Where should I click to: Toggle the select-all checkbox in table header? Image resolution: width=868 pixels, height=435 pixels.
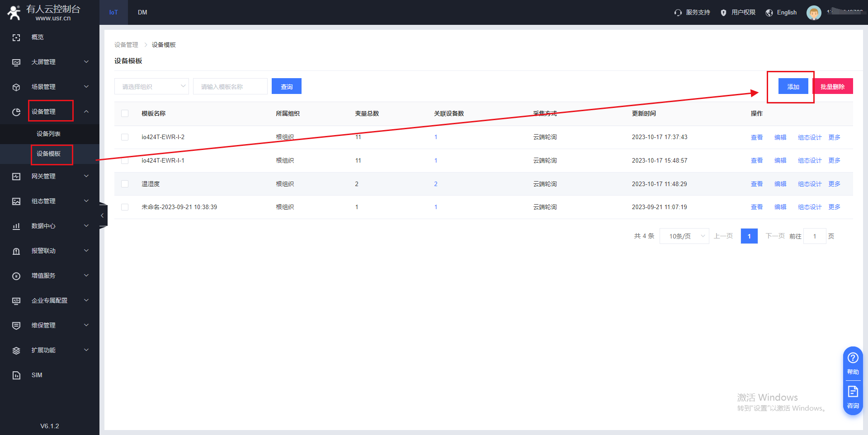(125, 113)
